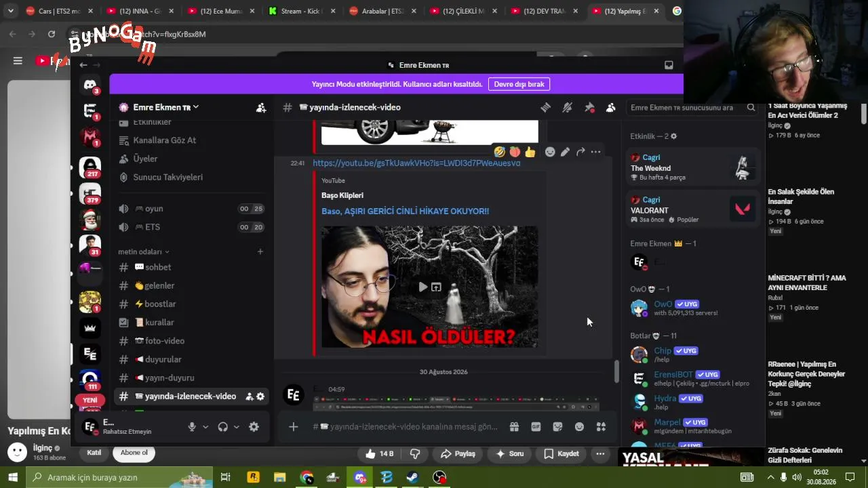The image size is (868, 488).
Task: Select foto-video channel
Action: tap(191, 341)
